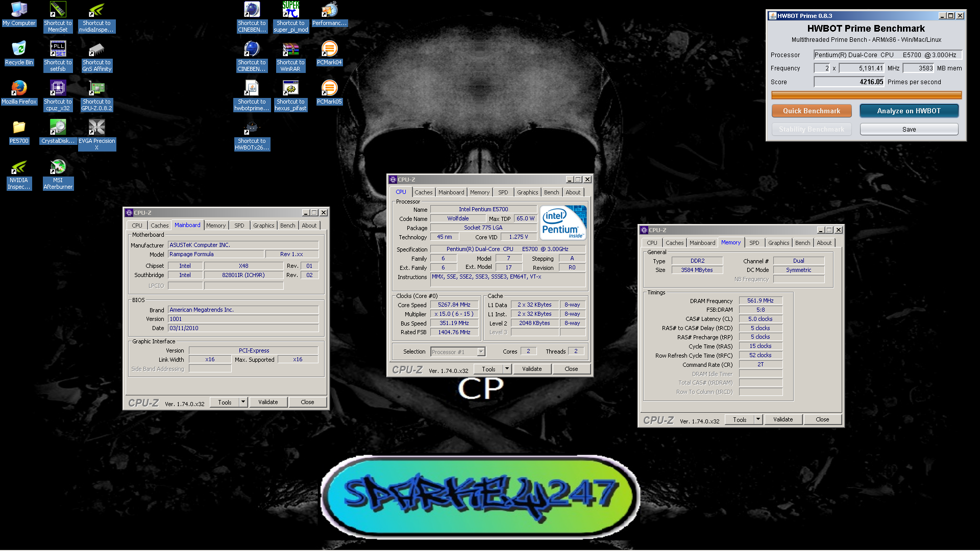The width and height of the screenshot is (980, 551).
Task: Open the PE5700 folder icon
Action: point(19,132)
